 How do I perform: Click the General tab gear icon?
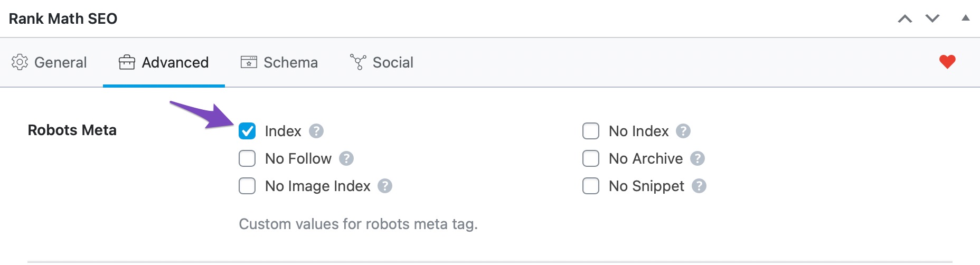[20, 62]
